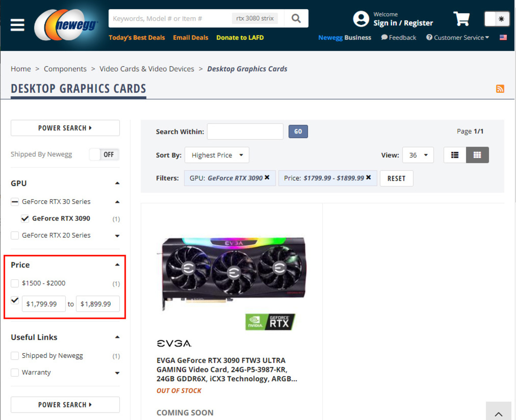The width and height of the screenshot is (516, 420).
Task: Edit the maximum price $1,899.99 field
Action: [98, 304]
